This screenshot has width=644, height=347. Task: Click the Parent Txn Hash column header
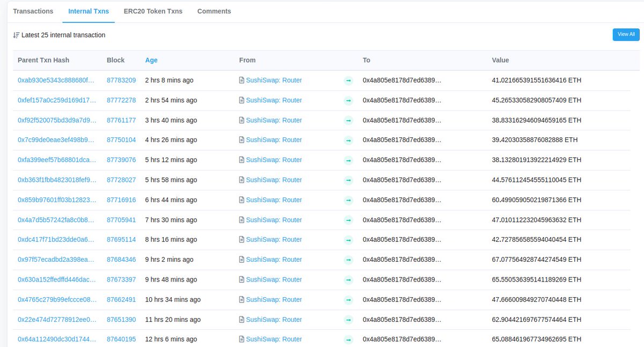[x=43, y=60]
